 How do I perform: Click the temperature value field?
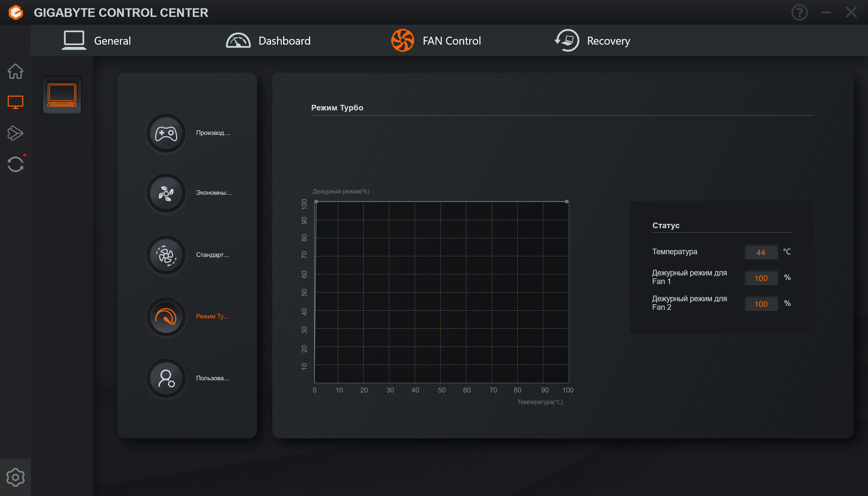coord(761,252)
